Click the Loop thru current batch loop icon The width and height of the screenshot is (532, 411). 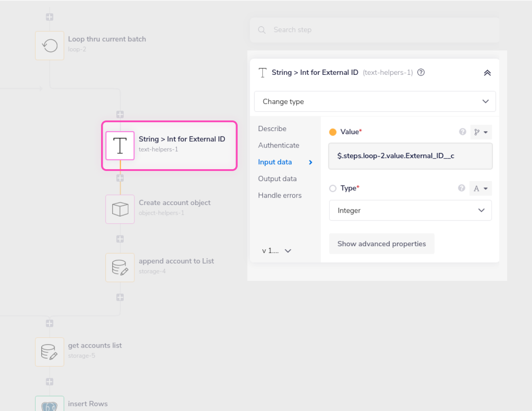[x=50, y=46]
